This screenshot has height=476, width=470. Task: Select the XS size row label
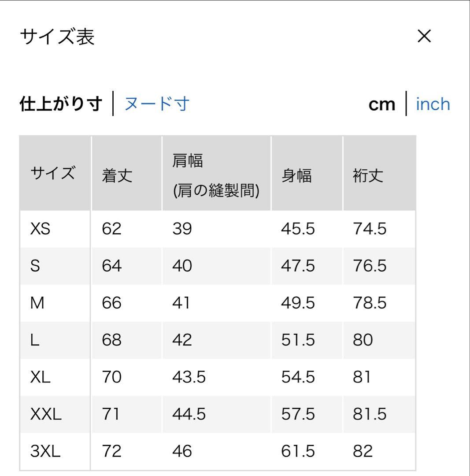pos(41,229)
